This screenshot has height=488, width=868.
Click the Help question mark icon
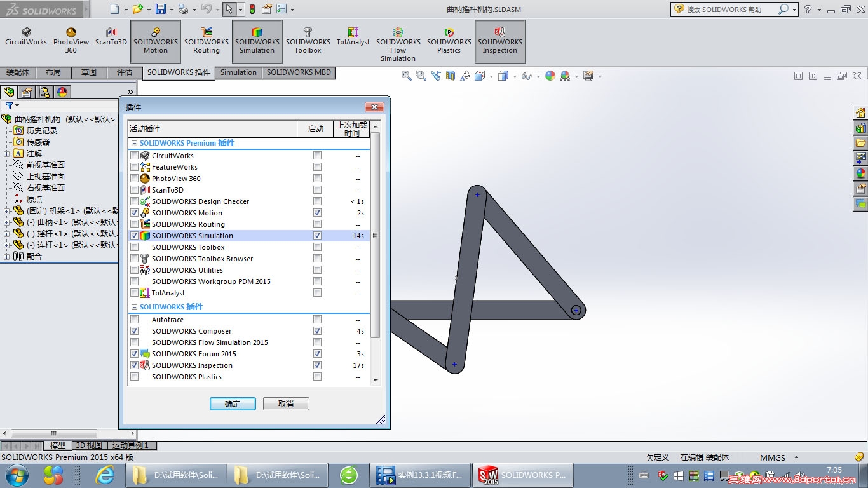pos(808,10)
